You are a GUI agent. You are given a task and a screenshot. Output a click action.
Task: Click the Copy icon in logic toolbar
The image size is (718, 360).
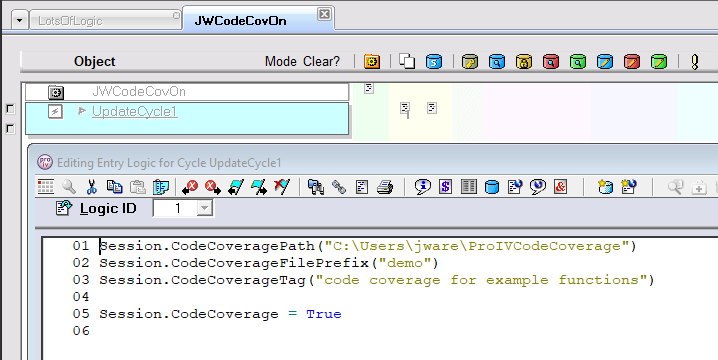click(x=114, y=186)
